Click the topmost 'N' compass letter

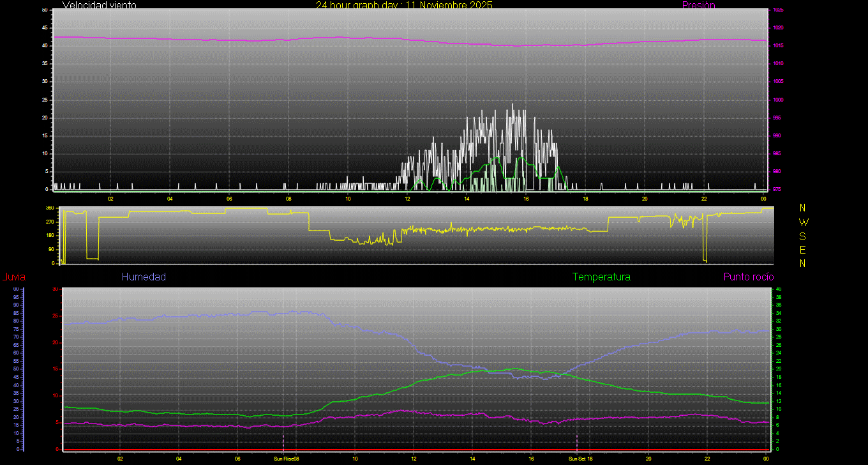click(803, 208)
